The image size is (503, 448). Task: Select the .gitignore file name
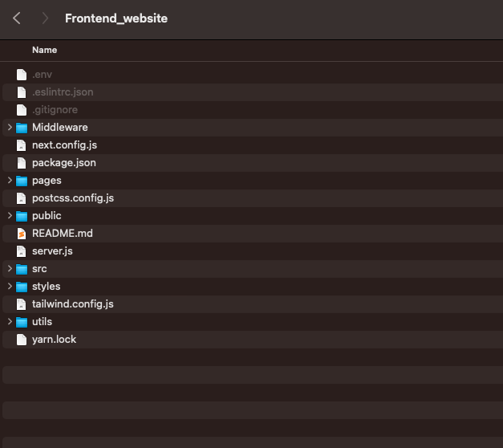55,110
